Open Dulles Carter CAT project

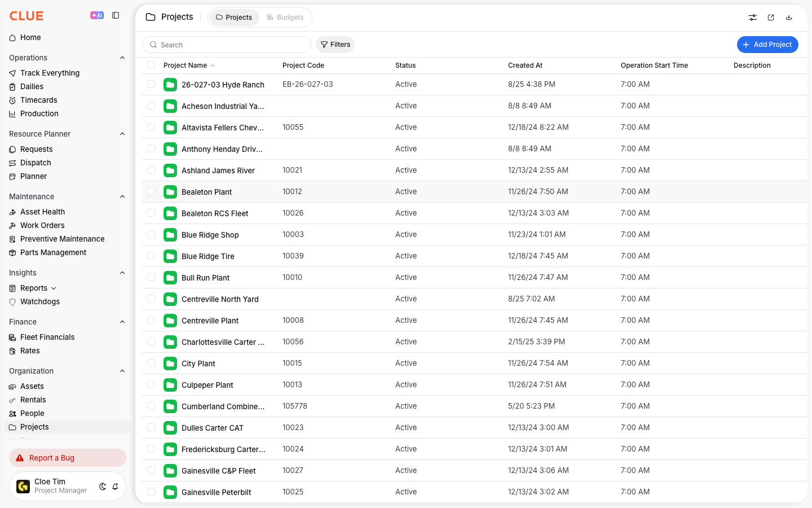(213, 428)
